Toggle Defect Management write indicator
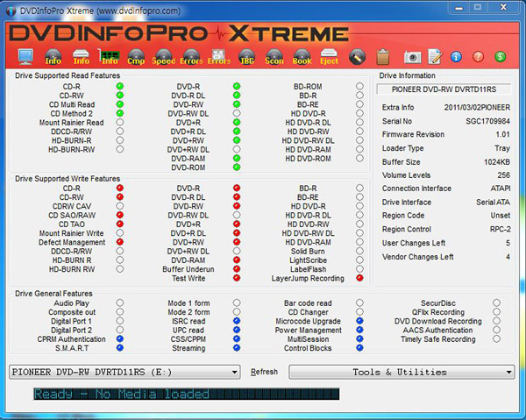 [120, 242]
